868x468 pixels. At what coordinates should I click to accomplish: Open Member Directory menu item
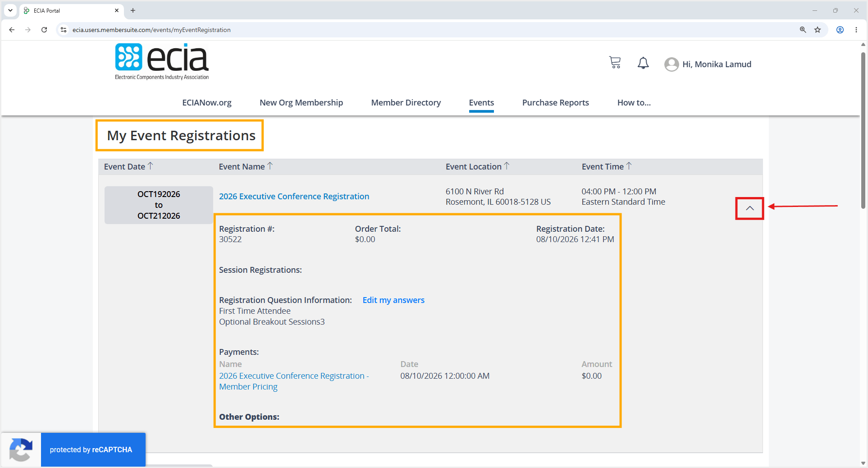click(406, 103)
